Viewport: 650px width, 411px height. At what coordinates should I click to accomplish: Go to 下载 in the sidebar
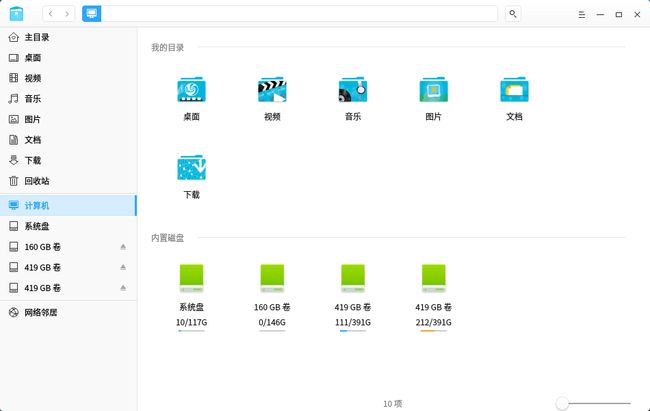pyautogui.click(x=68, y=161)
